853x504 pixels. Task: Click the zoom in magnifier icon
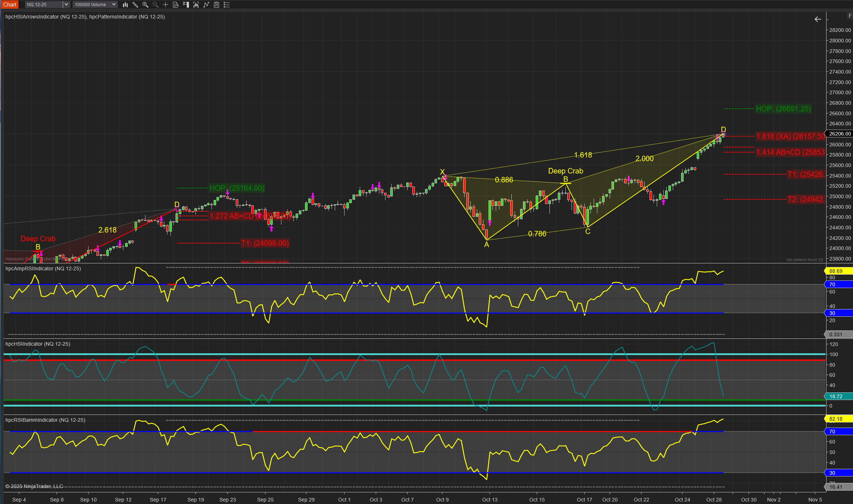(145, 5)
